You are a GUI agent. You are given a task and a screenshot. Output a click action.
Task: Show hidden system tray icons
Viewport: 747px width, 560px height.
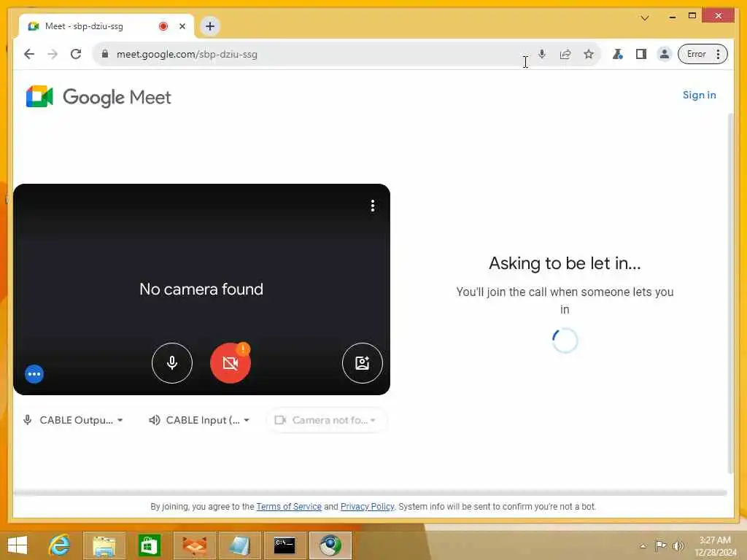[x=643, y=546]
